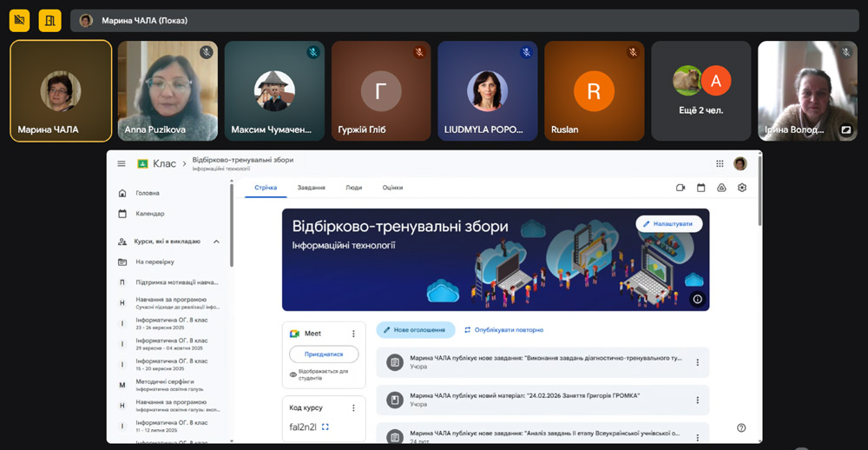Click the Клас breadcrumb link

pos(164,163)
